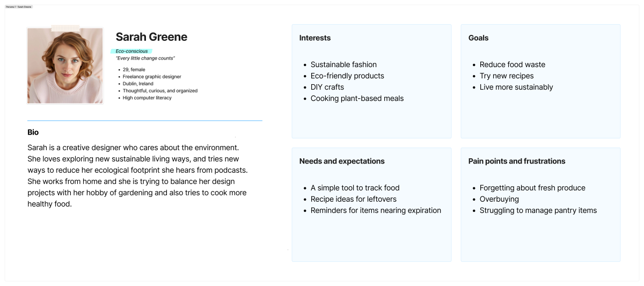Select the Sarah Greene name heading
644x286 pixels.
pyautogui.click(x=151, y=37)
